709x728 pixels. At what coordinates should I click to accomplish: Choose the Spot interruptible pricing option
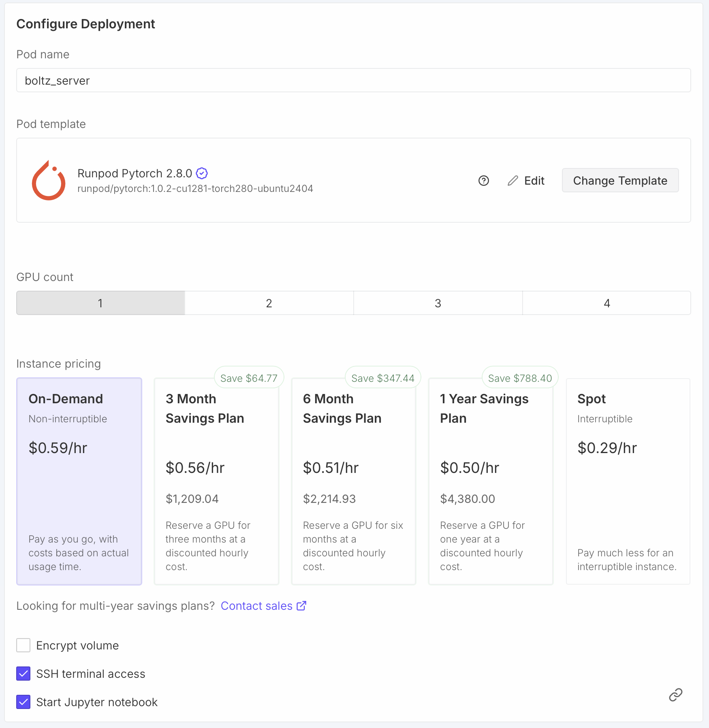click(x=628, y=481)
